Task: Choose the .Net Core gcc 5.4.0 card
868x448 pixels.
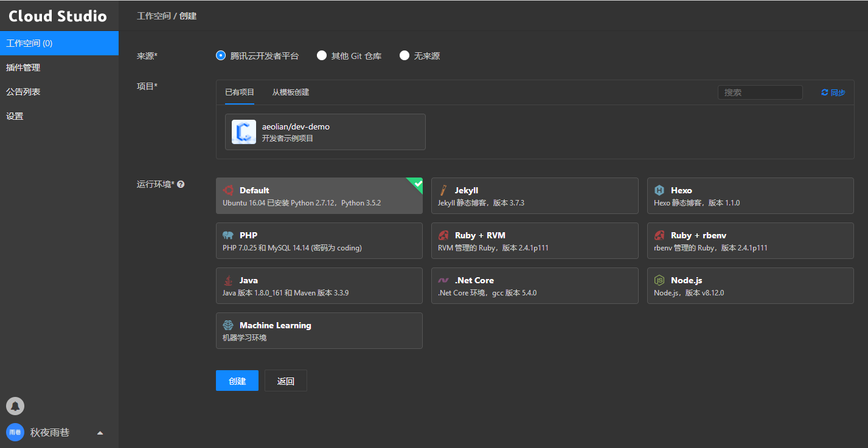Action: pos(535,286)
